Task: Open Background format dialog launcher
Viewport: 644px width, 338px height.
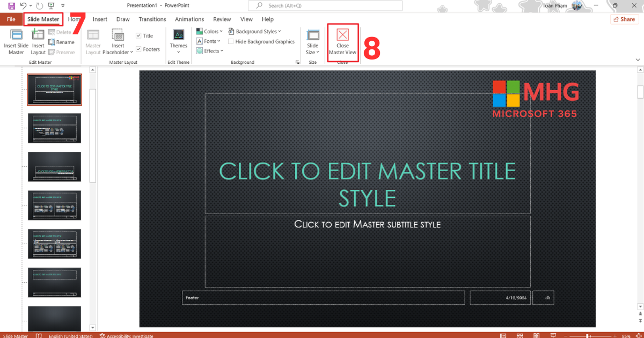Action: (297, 62)
